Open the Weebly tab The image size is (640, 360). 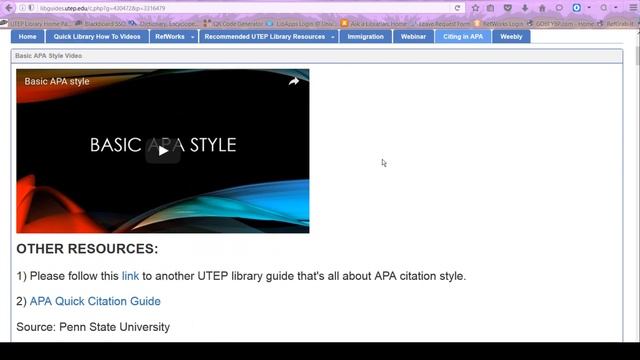coord(511,37)
